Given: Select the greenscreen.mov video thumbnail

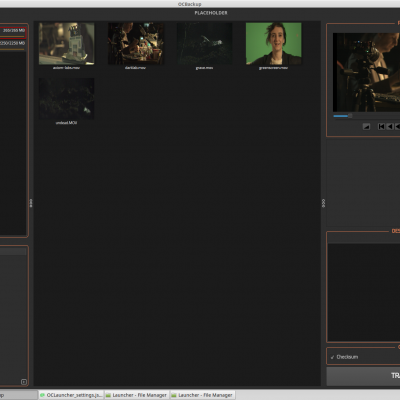Looking at the screenshot, I should coord(274,43).
